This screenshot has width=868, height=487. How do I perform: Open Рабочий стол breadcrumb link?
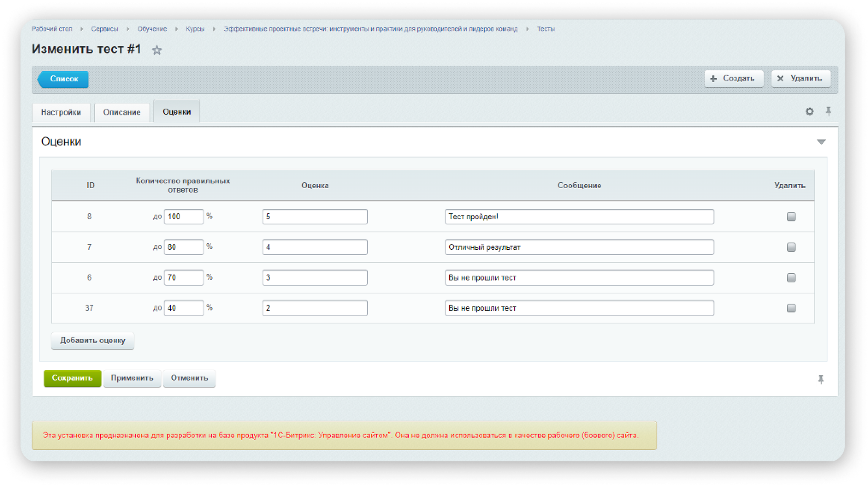coord(52,29)
